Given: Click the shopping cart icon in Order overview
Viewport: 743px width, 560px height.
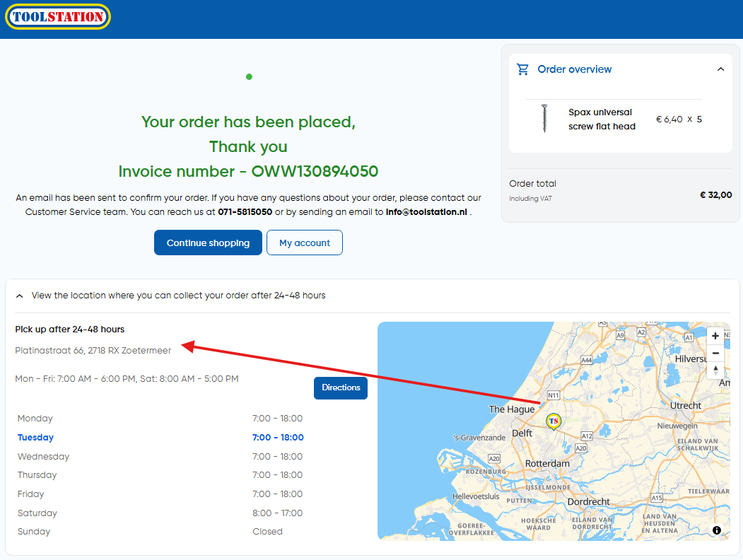Looking at the screenshot, I should 523,69.
